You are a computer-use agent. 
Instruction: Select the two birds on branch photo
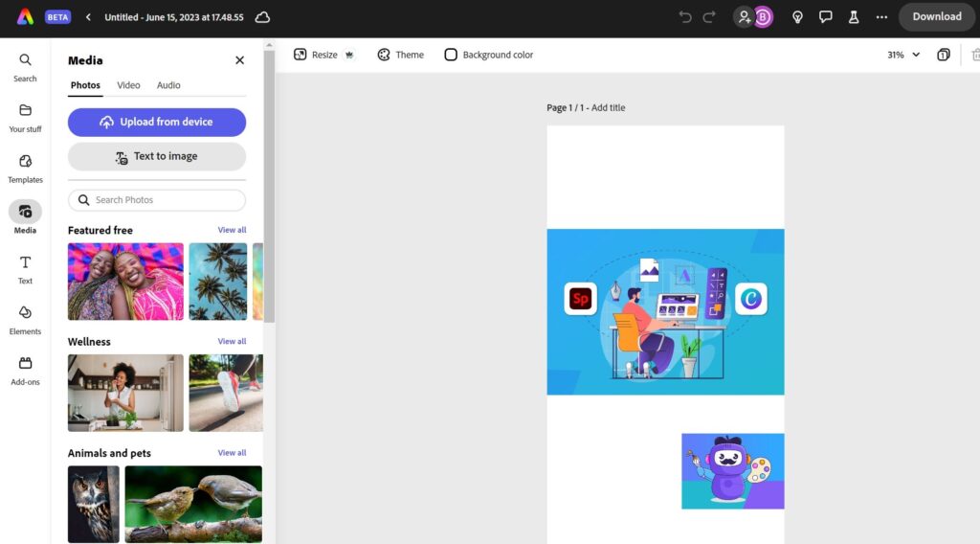(193, 504)
